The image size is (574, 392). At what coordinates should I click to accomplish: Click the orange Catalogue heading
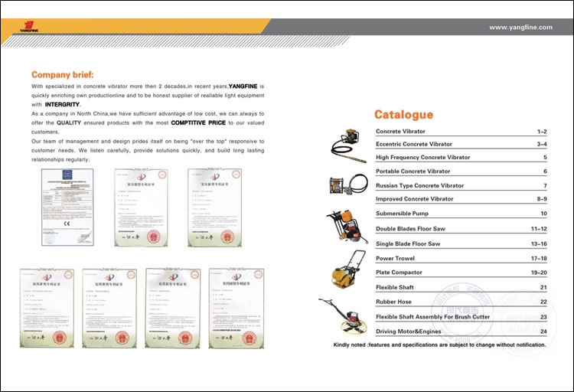pyautogui.click(x=403, y=115)
